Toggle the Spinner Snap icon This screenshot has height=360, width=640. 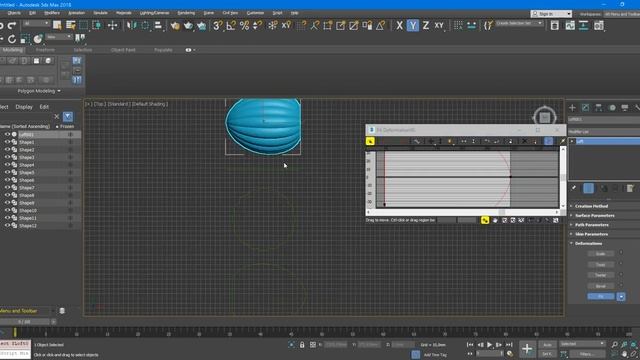[x=258, y=26]
